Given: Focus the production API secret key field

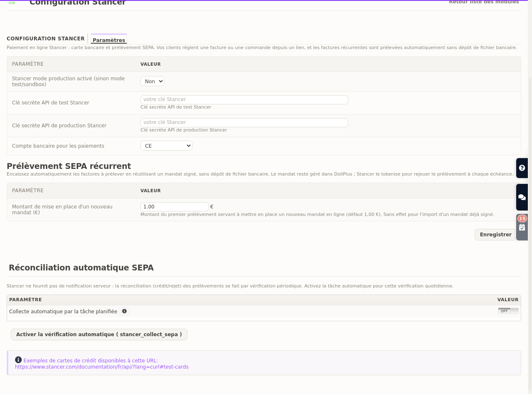Looking at the screenshot, I should point(244,123).
